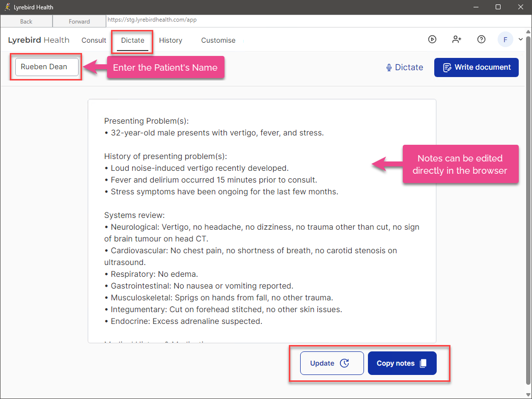
Task: Close the Lyrebird Health window
Action: click(x=521, y=7)
